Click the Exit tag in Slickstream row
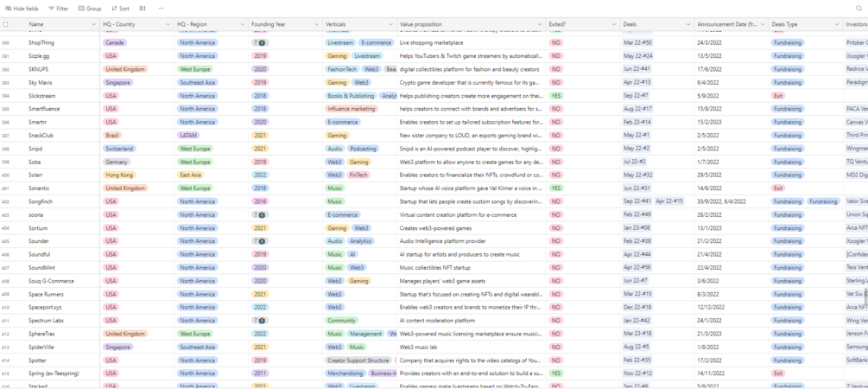 coord(778,96)
